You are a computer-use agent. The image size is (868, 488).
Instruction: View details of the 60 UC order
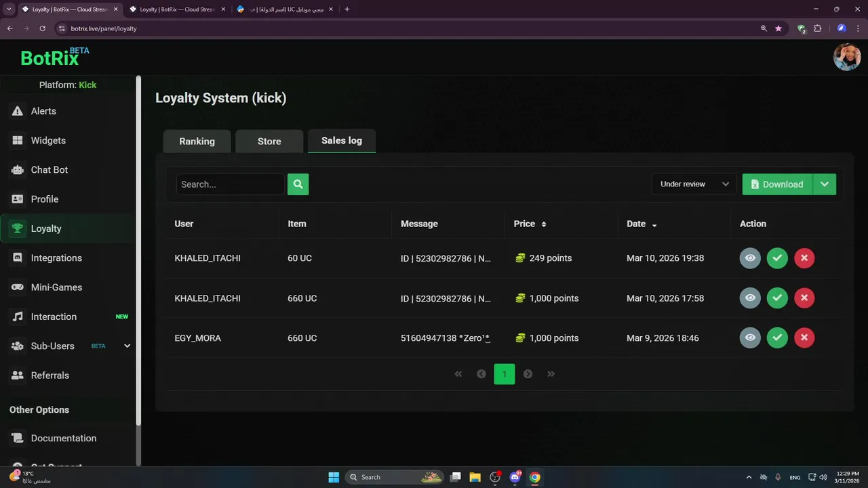click(750, 258)
